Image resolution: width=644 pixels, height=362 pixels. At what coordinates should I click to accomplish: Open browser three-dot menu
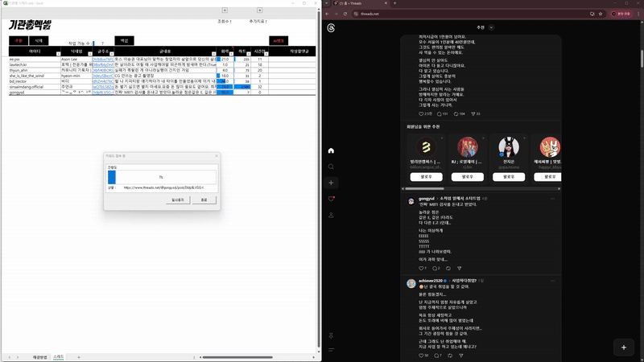638,14
